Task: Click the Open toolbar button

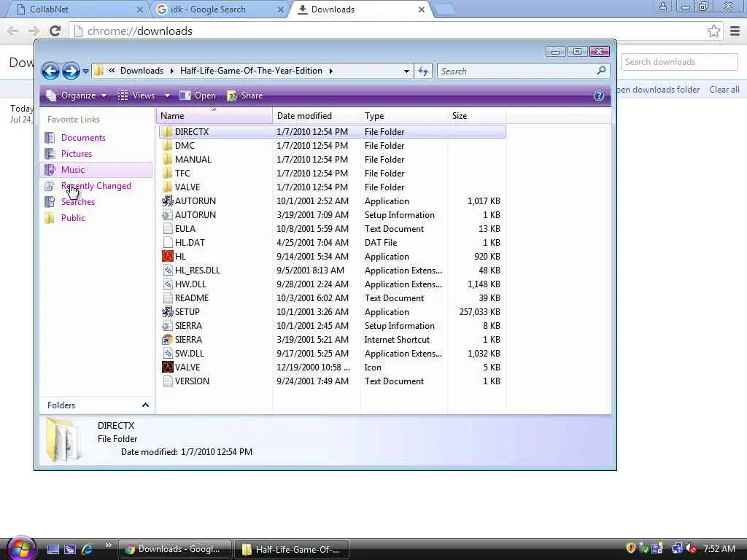Action: 198,96
